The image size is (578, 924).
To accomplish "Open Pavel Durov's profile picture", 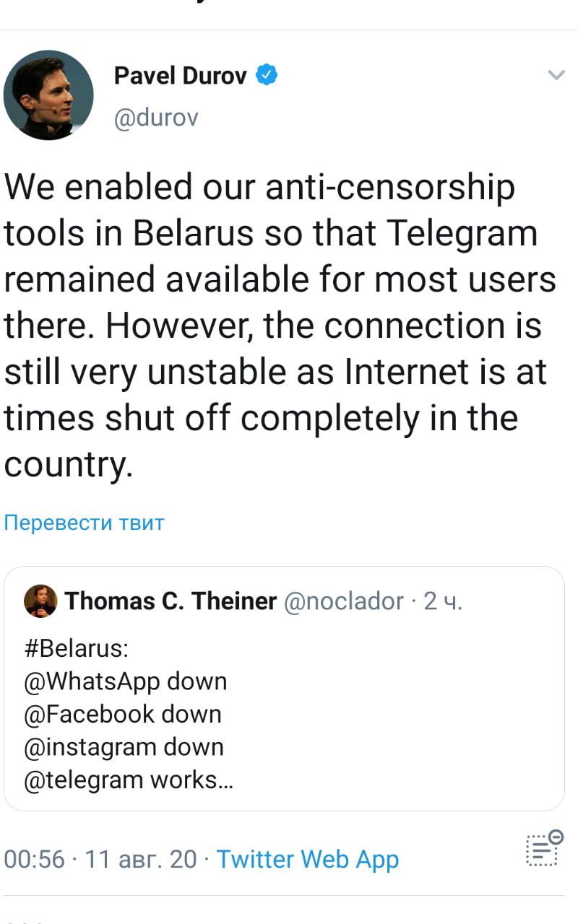I will point(48,95).
